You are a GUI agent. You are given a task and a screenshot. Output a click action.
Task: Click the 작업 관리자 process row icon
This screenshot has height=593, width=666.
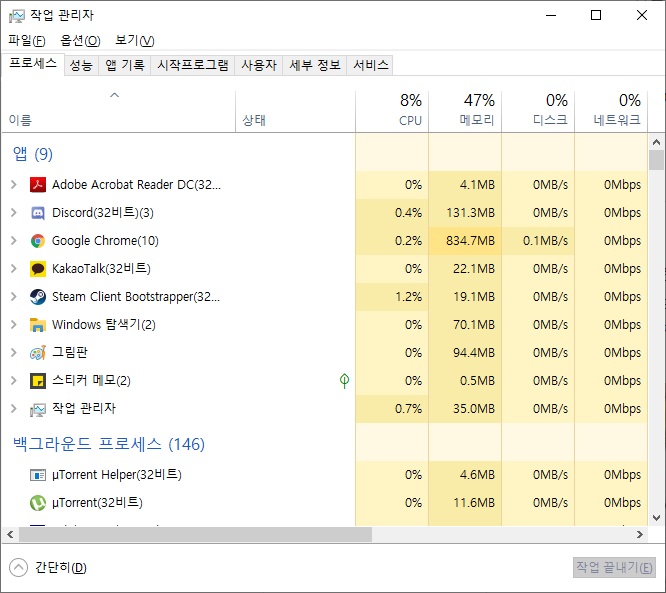(38, 409)
